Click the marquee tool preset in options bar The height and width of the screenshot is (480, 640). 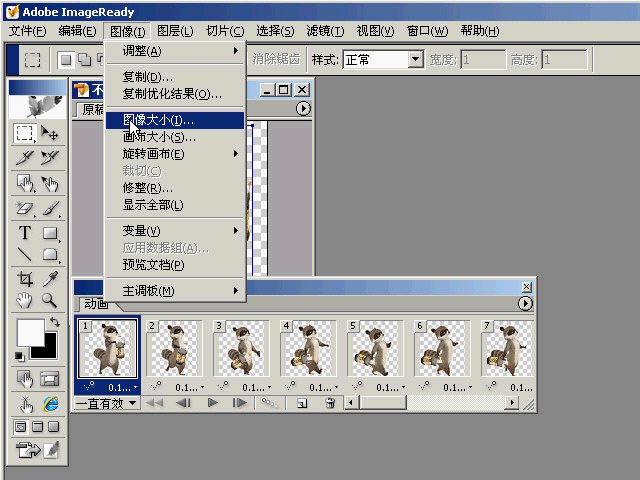click(x=32, y=60)
